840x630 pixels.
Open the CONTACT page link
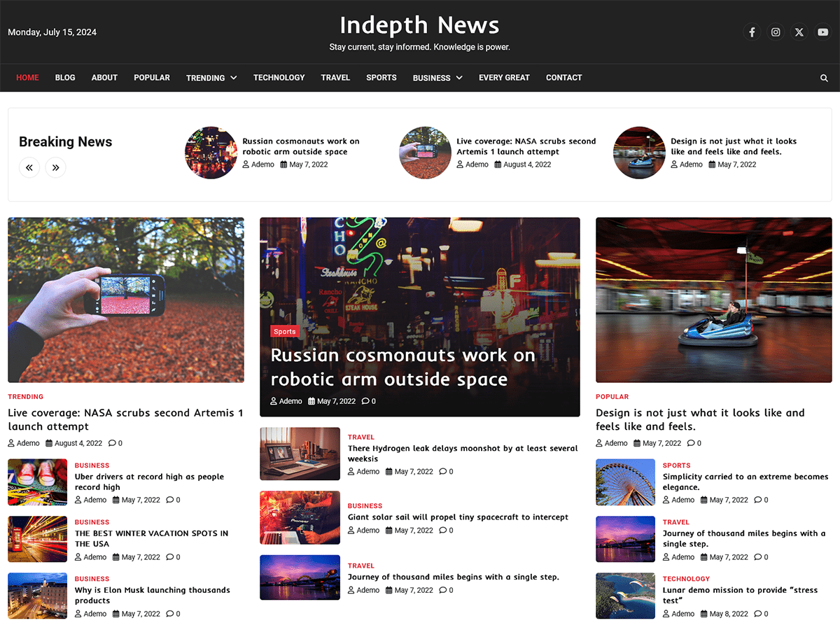point(563,78)
